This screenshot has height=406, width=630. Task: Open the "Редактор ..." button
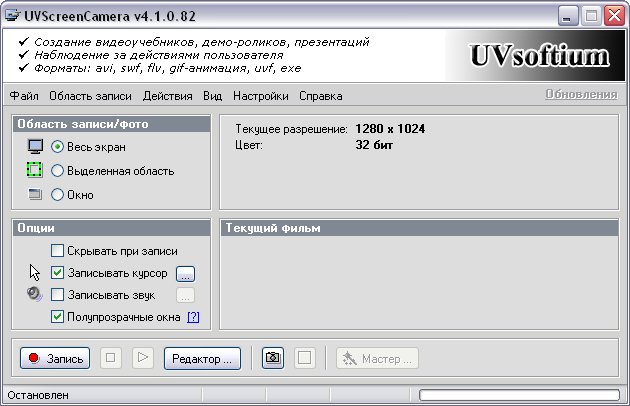(x=202, y=358)
